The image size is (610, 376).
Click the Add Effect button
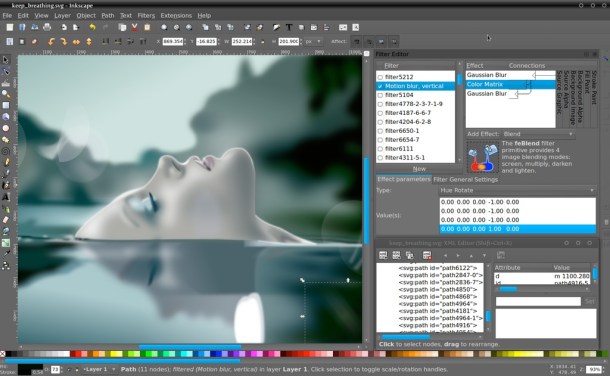[x=483, y=134]
